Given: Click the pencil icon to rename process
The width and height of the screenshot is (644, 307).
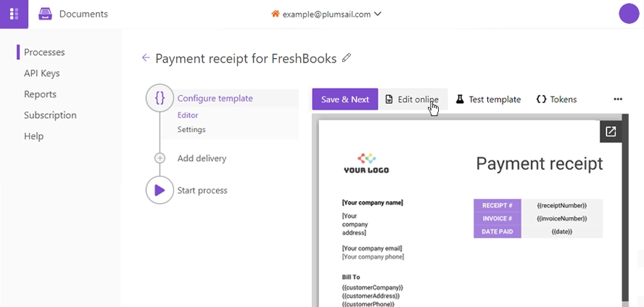Looking at the screenshot, I should coord(347,58).
